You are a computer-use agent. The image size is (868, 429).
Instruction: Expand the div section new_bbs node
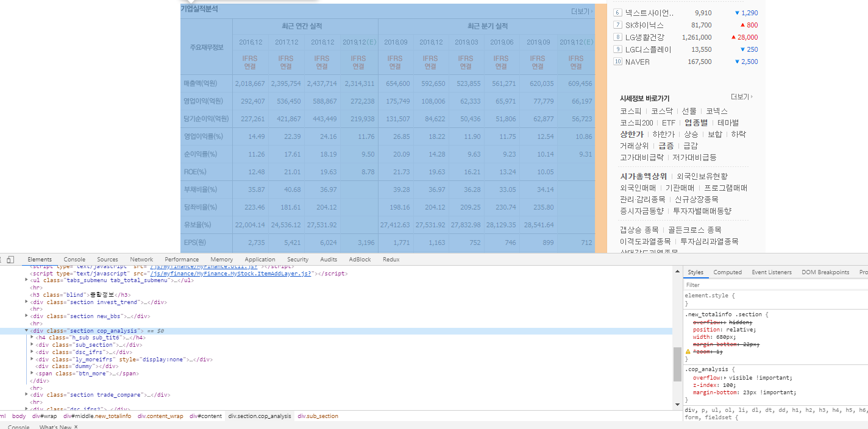click(x=26, y=316)
